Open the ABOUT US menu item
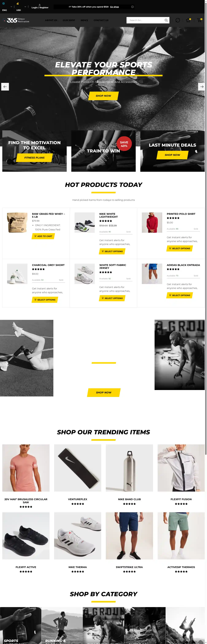 51,20
